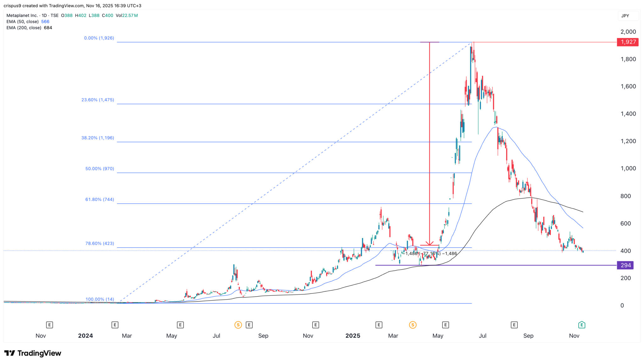Open the JPY currency selector
This screenshot has height=364, width=644.
pos(625,15)
